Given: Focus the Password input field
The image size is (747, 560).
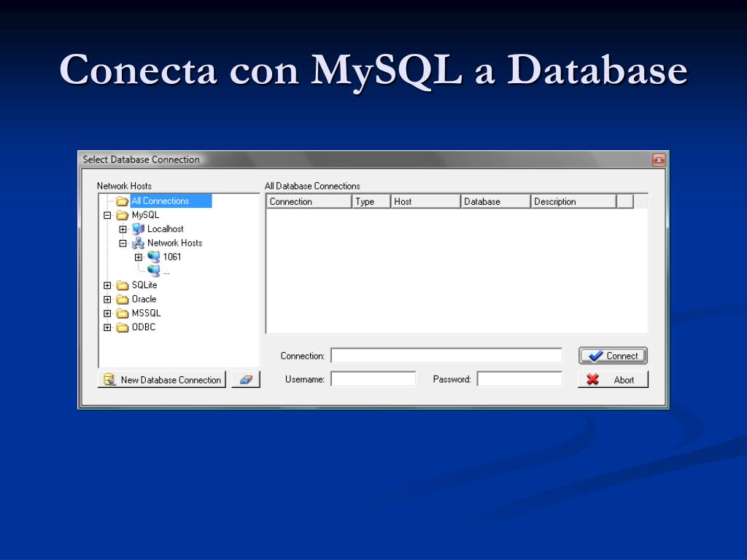Looking at the screenshot, I should click(519, 379).
